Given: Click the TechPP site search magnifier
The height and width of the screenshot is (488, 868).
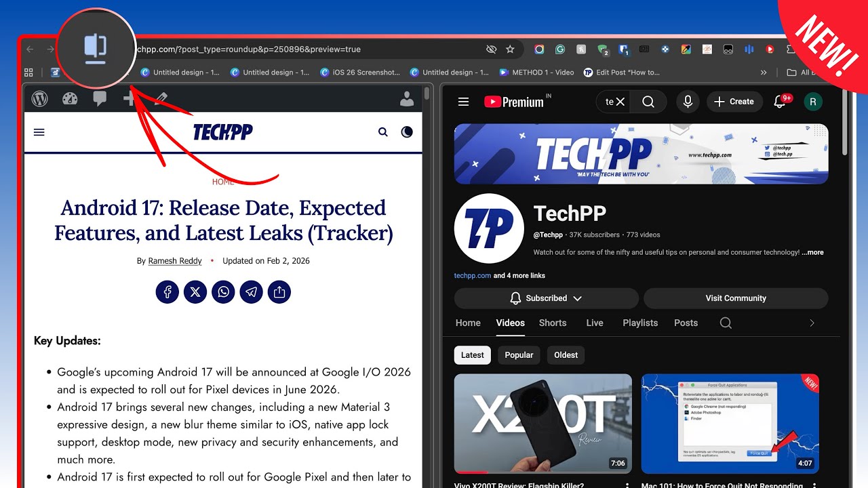Looking at the screenshot, I should click(x=383, y=132).
